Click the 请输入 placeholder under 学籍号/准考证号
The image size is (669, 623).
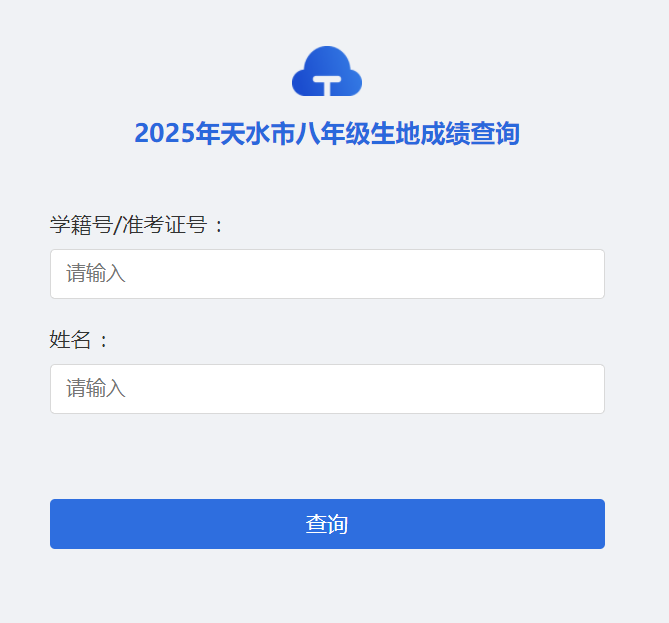[96, 274]
